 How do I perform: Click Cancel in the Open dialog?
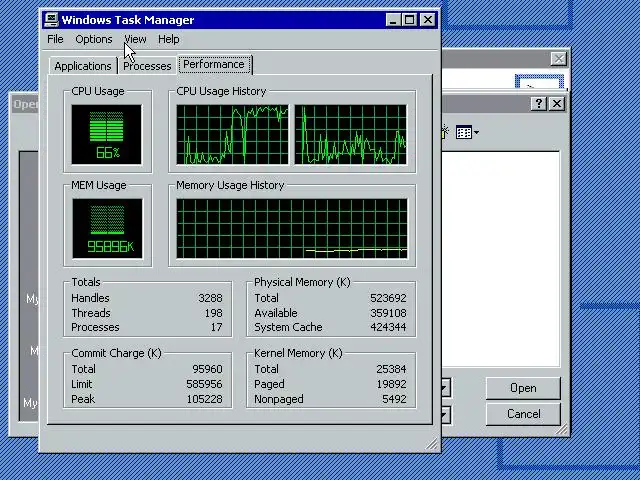523,414
